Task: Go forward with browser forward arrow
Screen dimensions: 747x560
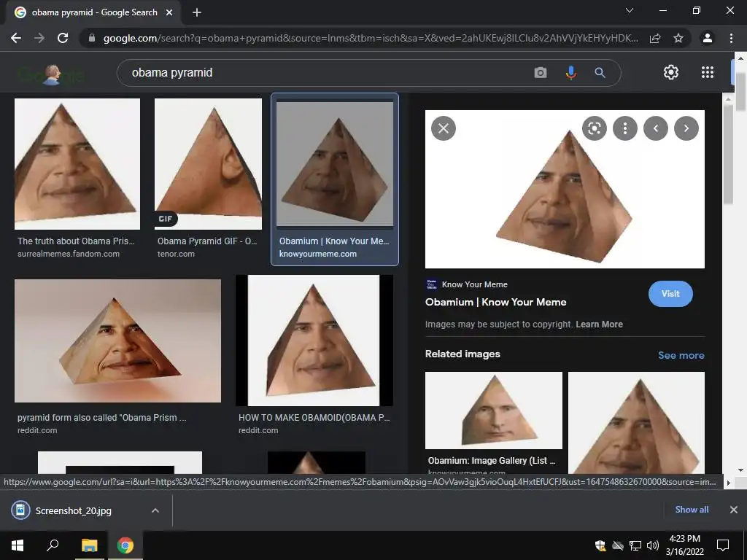Action: point(39,38)
